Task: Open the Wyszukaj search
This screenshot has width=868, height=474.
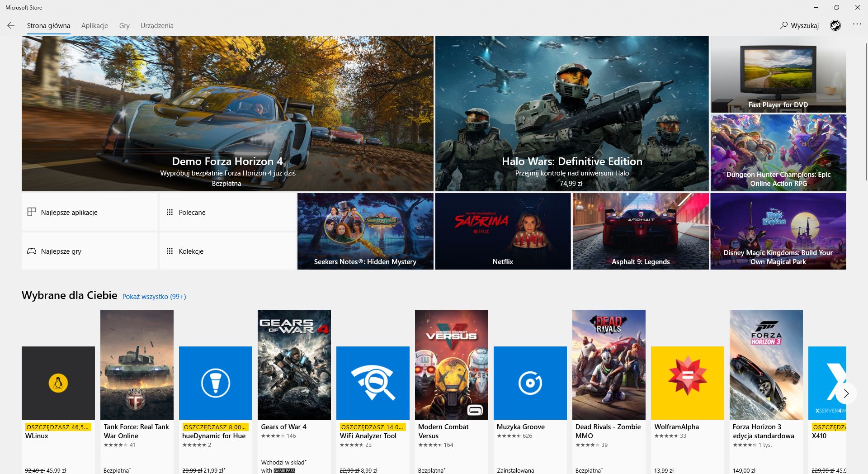Action: pyautogui.click(x=800, y=25)
